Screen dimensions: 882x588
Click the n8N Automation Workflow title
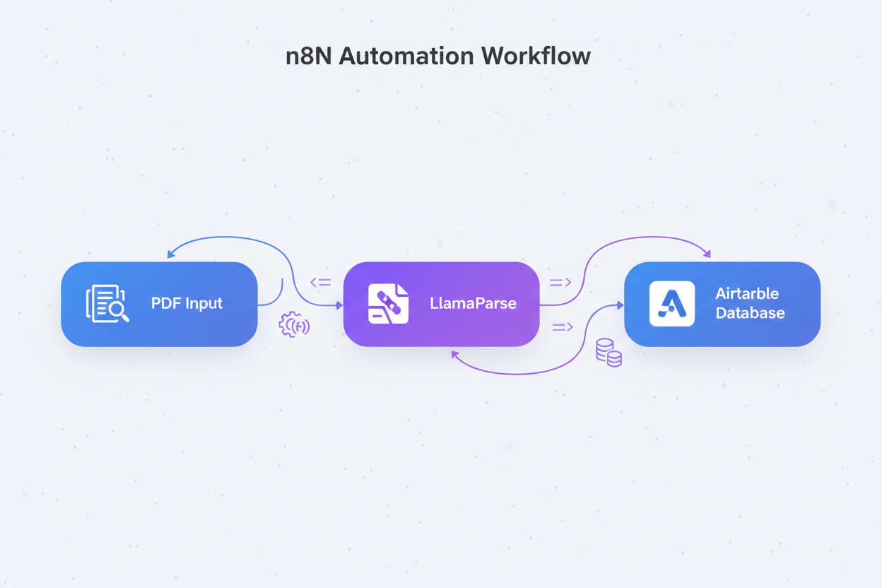438,56
